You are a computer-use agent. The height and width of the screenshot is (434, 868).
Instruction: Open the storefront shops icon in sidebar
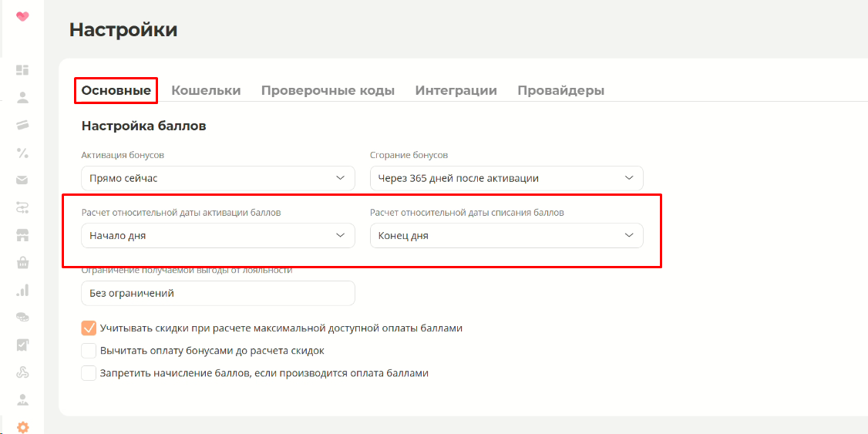pos(22,235)
